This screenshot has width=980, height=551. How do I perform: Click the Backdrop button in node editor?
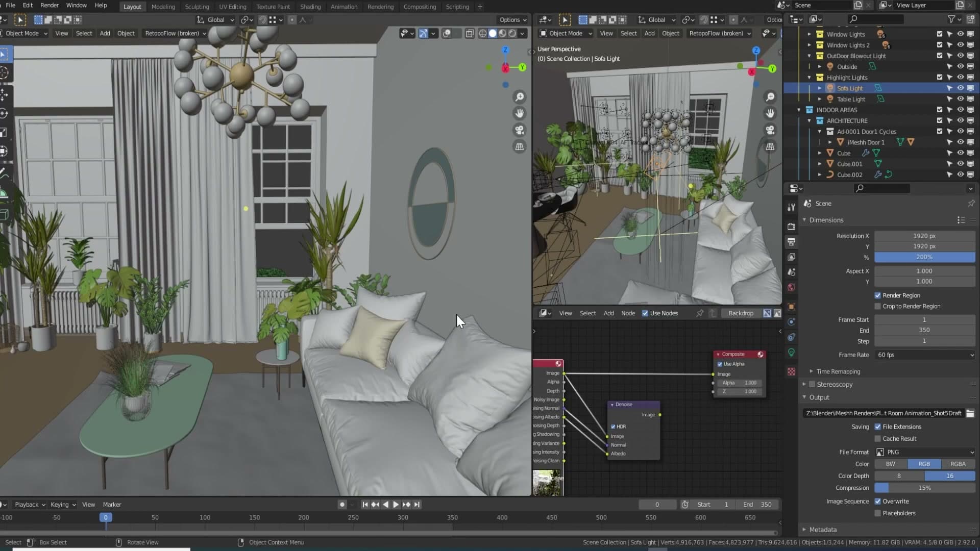pyautogui.click(x=741, y=313)
